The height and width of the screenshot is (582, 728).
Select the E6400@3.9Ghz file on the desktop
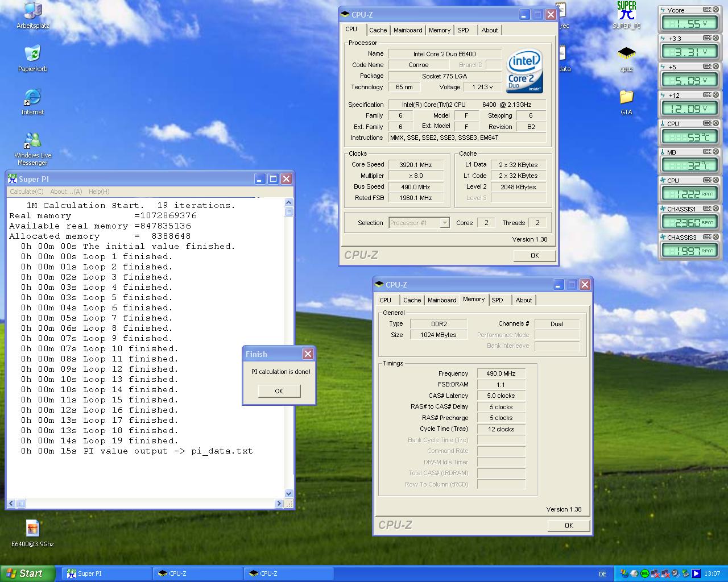32,533
